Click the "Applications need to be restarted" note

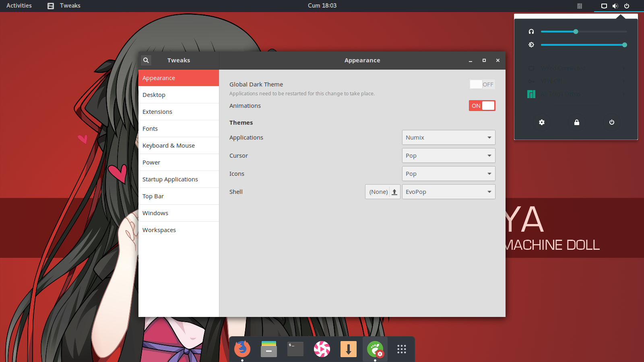(302, 94)
